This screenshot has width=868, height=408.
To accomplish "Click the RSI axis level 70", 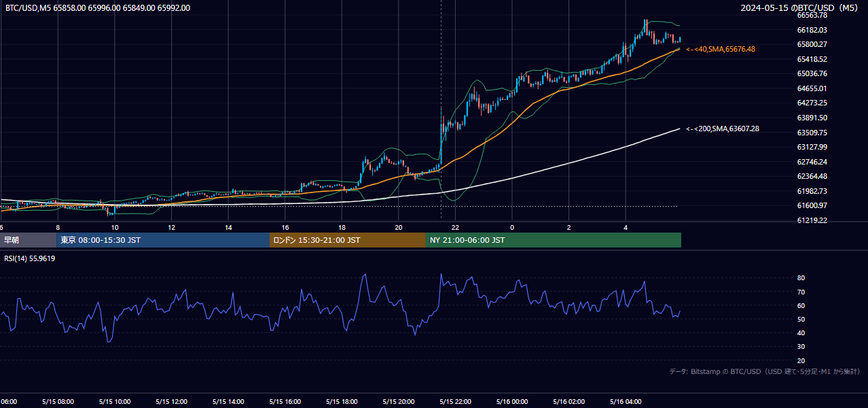I will [x=801, y=292].
